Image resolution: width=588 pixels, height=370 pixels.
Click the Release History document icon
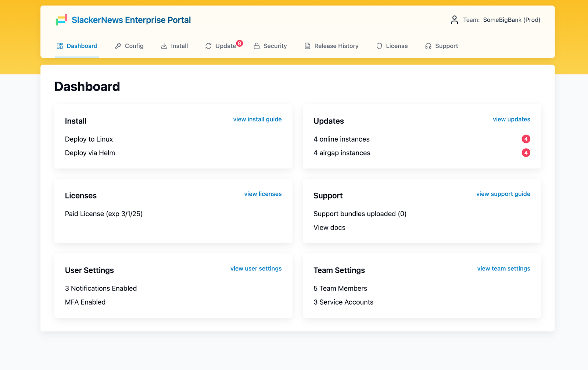click(307, 46)
